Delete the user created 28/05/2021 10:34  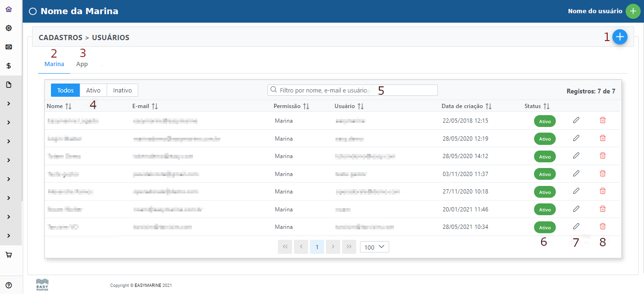click(602, 227)
